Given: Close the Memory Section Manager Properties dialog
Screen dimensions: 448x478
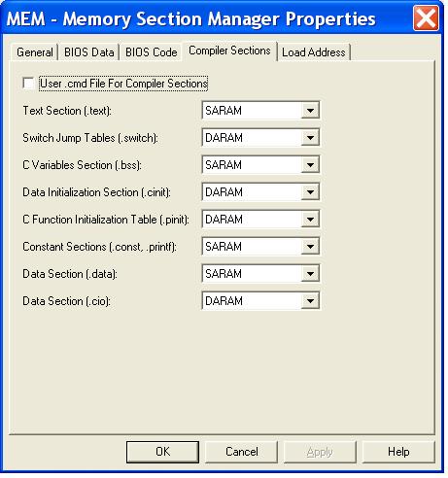Looking at the screenshot, I should 426,18.
